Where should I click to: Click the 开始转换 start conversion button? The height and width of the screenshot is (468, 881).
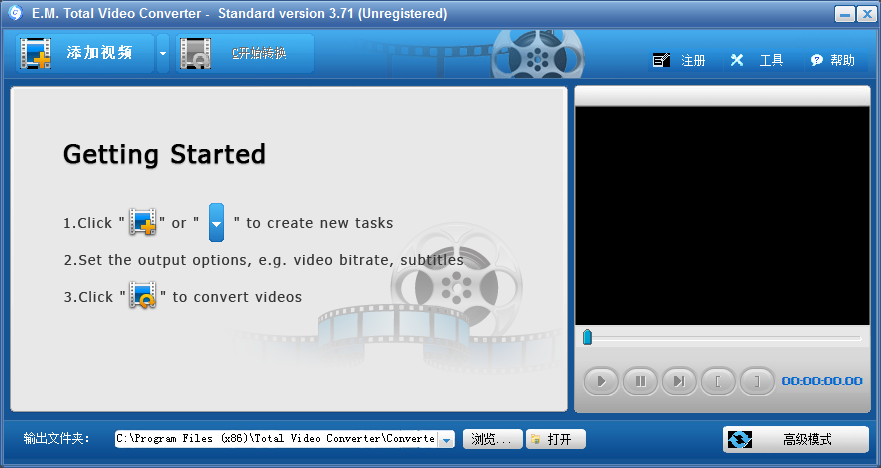[244, 53]
